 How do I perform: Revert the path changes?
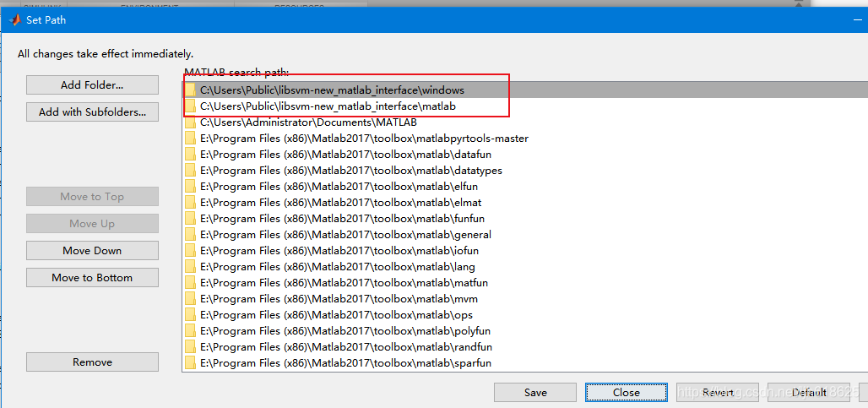click(718, 392)
